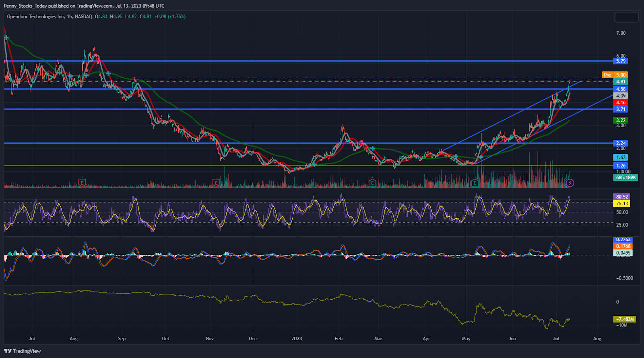
Task: Click the 80.52 purple RSI value label
Action: pyautogui.click(x=622, y=197)
